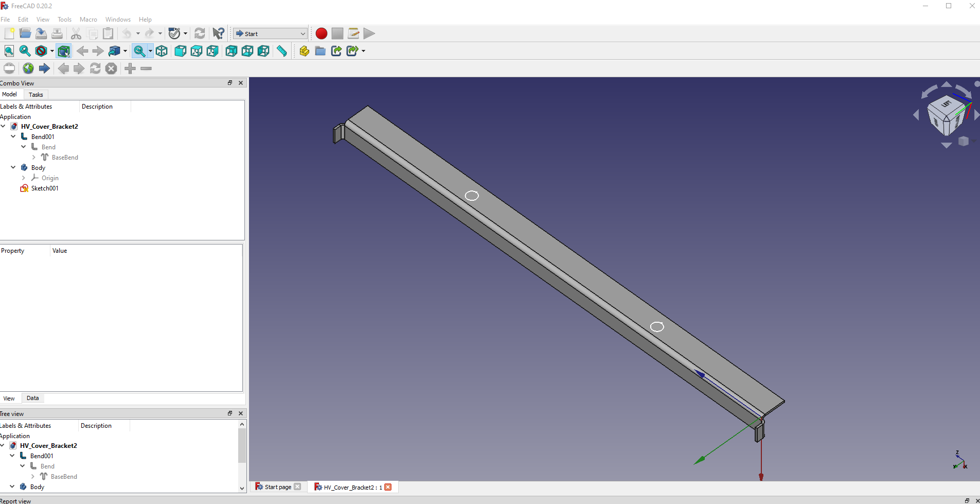Image resolution: width=980 pixels, height=504 pixels.
Task: Click the Refresh recompute icon
Action: [x=200, y=33]
